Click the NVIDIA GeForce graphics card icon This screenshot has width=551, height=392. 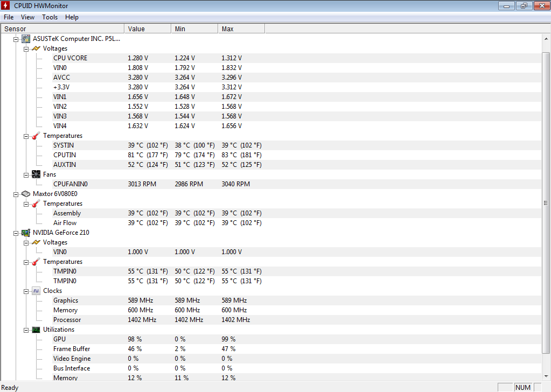26,233
